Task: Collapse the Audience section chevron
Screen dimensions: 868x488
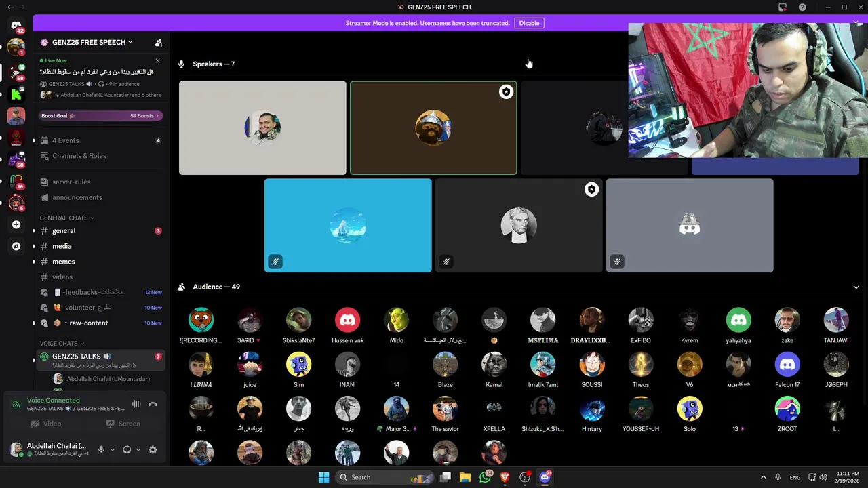Action: coord(856,287)
